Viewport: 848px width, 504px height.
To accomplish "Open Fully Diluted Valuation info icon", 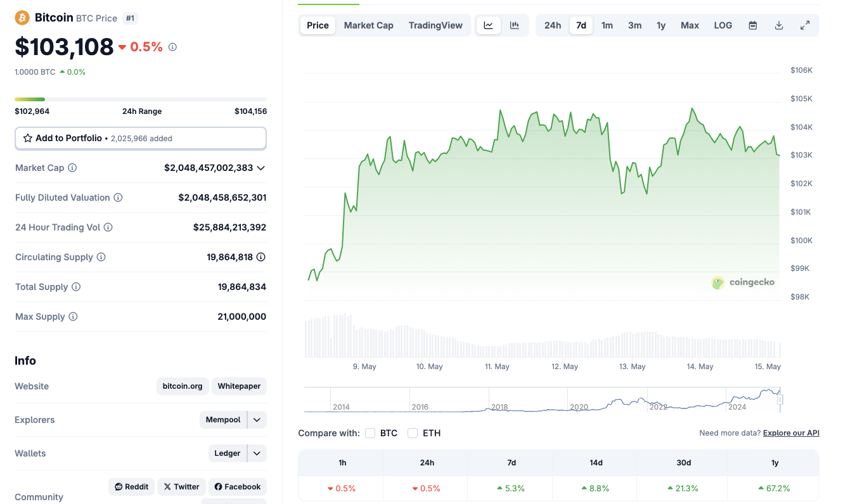I will (x=118, y=198).
